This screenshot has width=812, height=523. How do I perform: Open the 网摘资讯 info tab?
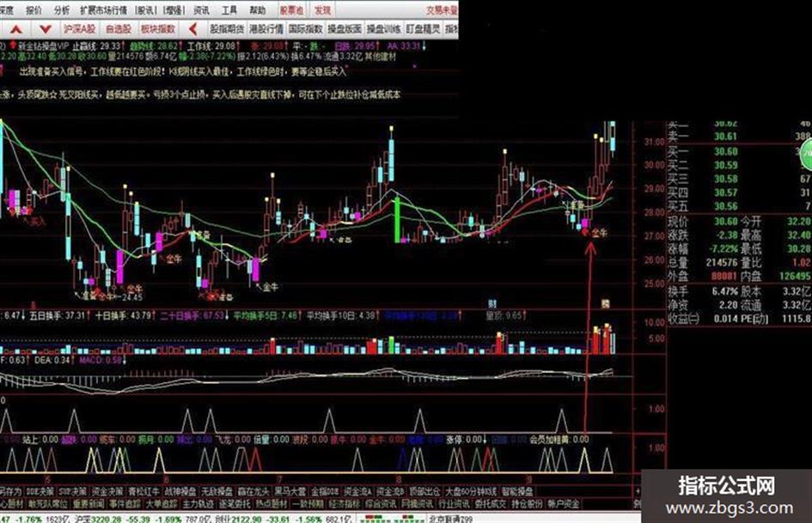(418, 503)
